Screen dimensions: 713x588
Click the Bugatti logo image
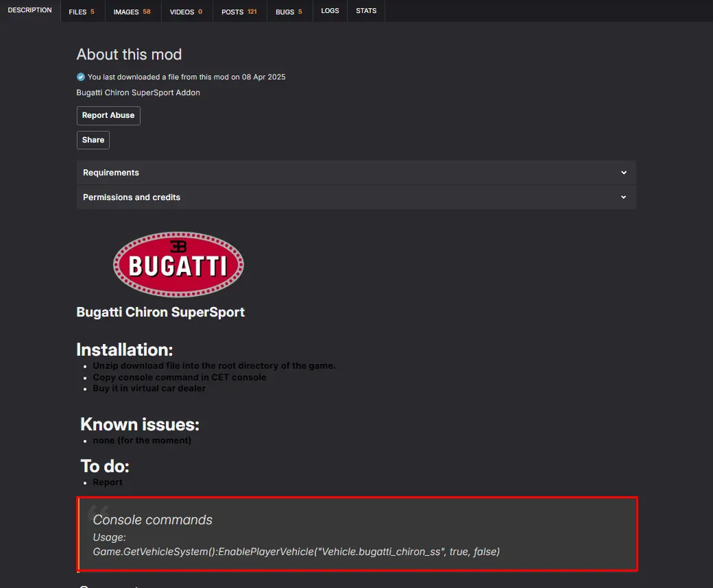point(178,265)
